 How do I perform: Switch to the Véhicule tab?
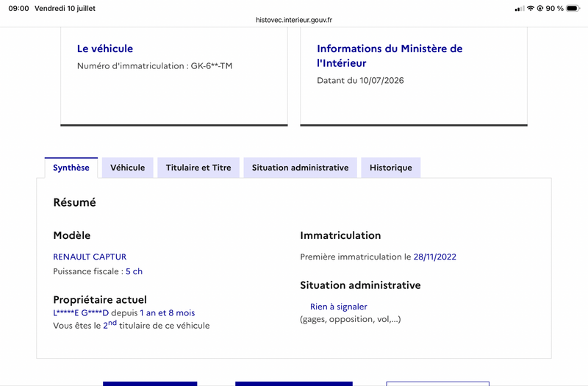click(127, 168)
